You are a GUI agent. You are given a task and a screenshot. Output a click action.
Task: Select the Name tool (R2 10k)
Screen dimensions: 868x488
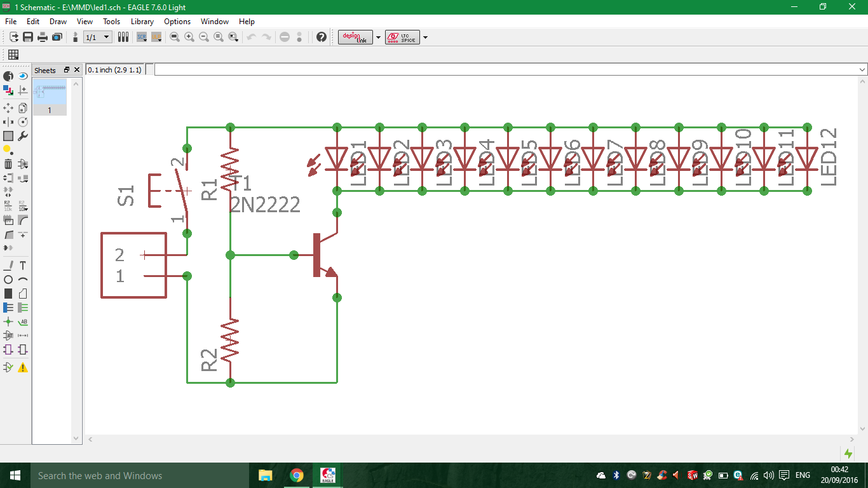pyautogui.click(x=8, y=206)
